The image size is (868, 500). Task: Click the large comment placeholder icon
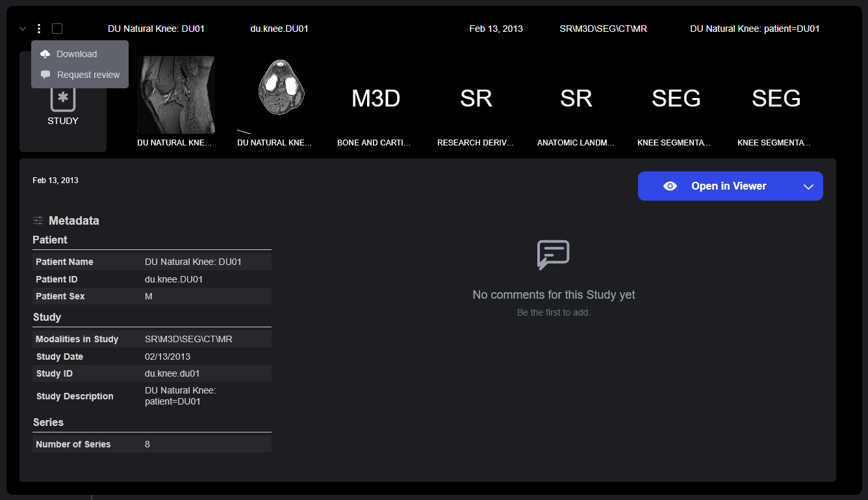(x=553, y=255)
